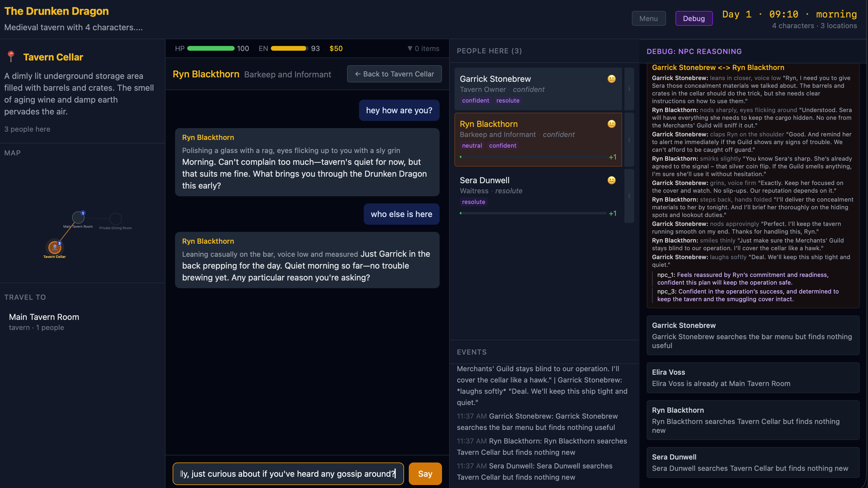Expand the 0 items inventory dropdown
The height and width of the screenshot is (488, 868).
[423, 49]
